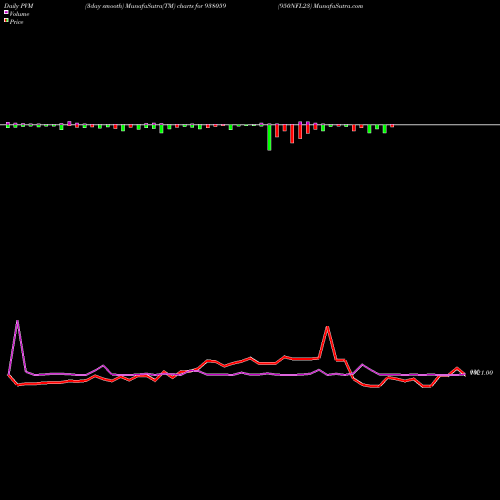The width and height of the screenshot is (500, 500).
Task: Click the magenta Volume legend swatch
Action: (x=6, y=12)
